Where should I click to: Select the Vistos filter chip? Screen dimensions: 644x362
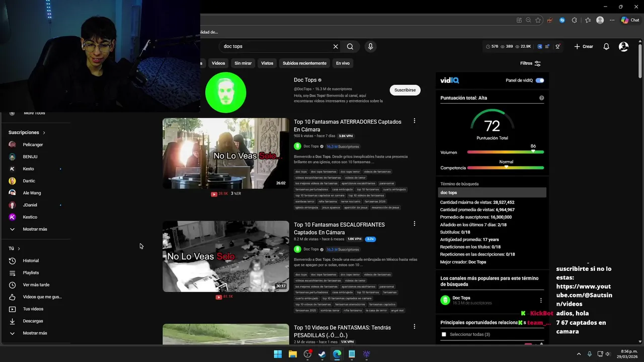click(x=267, y=63)
